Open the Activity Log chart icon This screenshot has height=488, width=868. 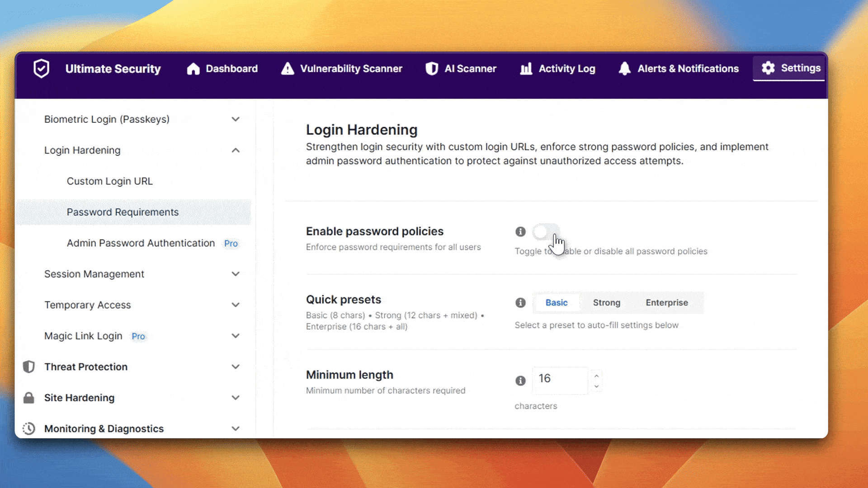pos(526,69)
